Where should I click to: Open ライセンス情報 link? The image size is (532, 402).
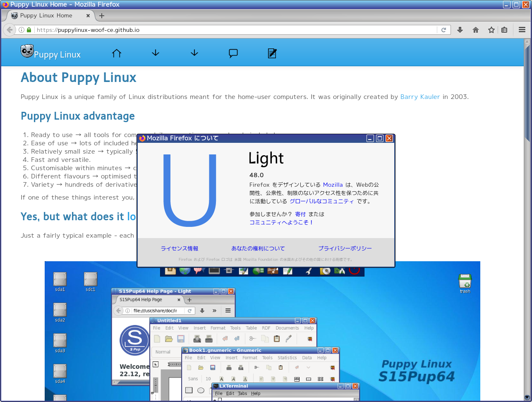point(180,248)
